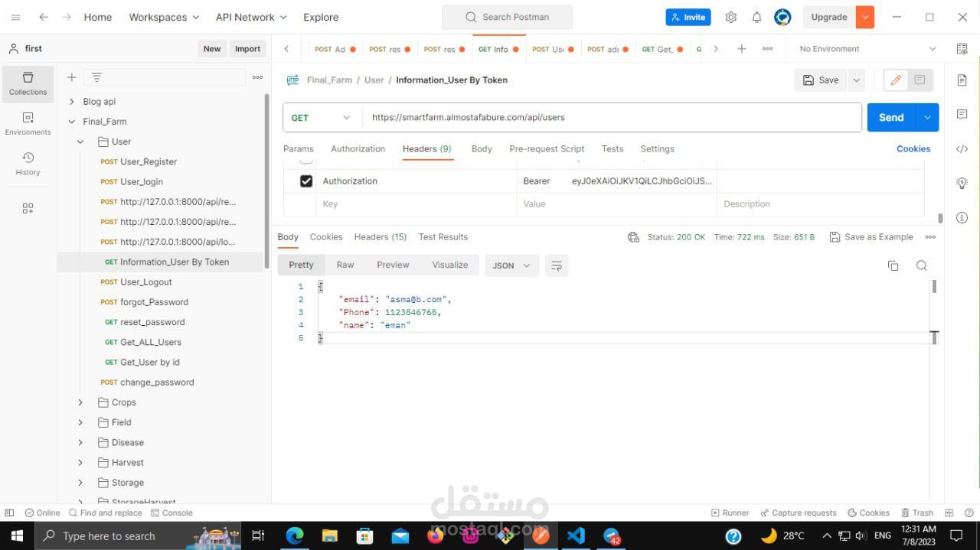Screen dimensions: 980x550
Task: Open Collections in the sidebar
Action: 28,83
